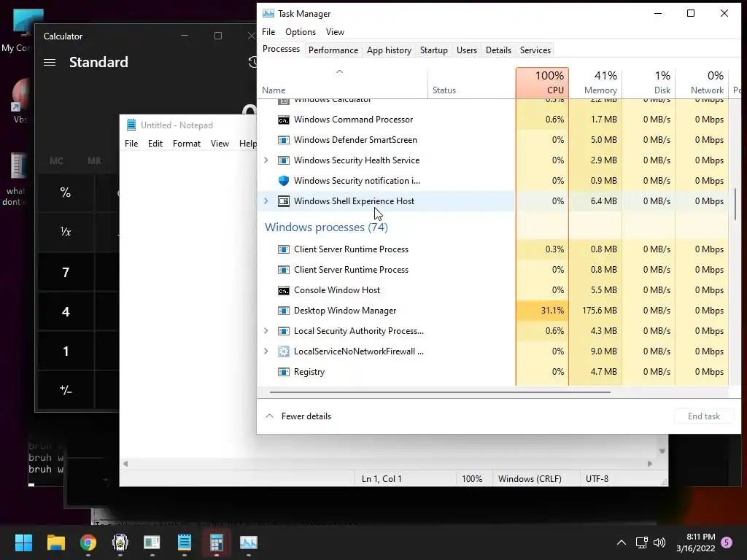Click the volume icon in system tray
The height and width of the screenshot is (560, 747).
click(659, 542)
